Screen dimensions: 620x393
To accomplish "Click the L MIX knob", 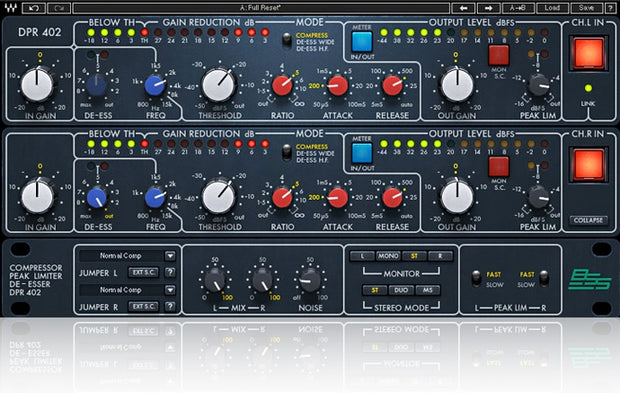I will click(x=215, y=280).
